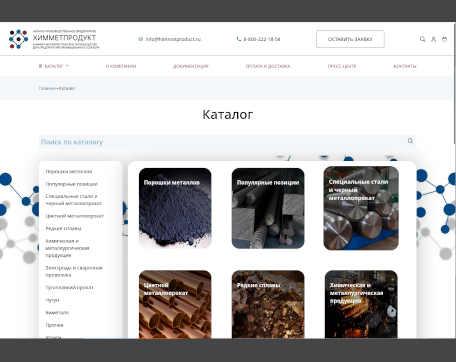Select Популярные позиции in the sidebar list

(71, 184)
